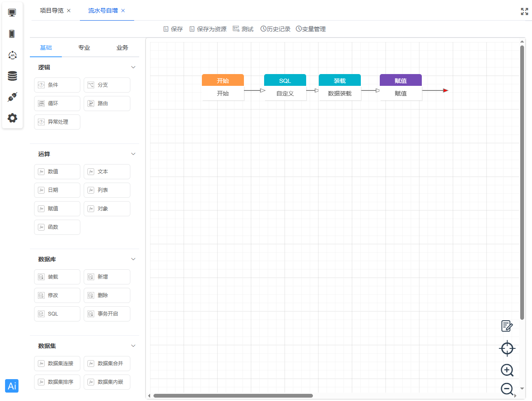Switch to the 专业 tab
This screenshot has width=532, height=401.
pos(84,48)
